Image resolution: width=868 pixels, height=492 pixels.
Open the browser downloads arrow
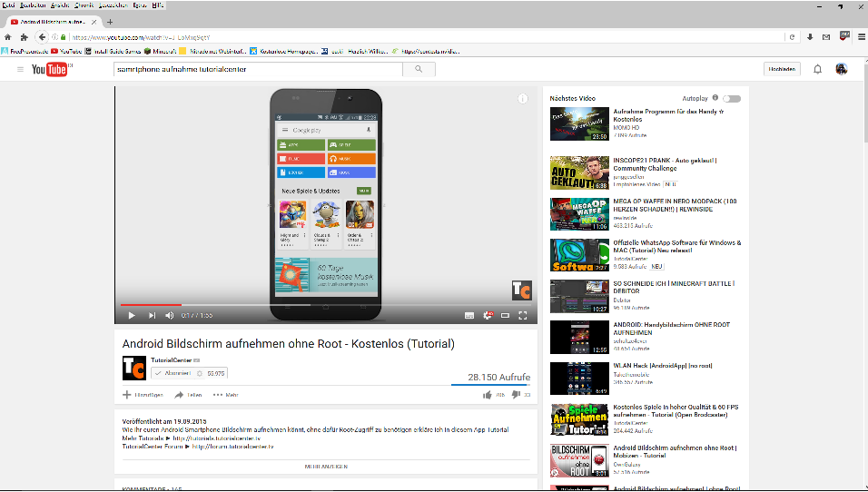point(810,37)
